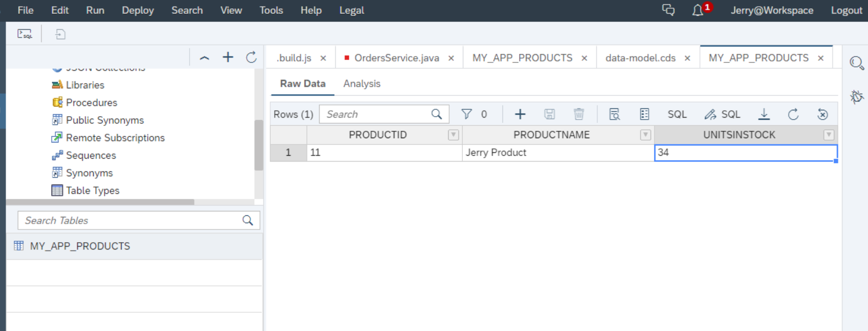The image size is (868, 331).
Task: Click the Logout link
Action: pyautogui.click(x=846, y=10)
